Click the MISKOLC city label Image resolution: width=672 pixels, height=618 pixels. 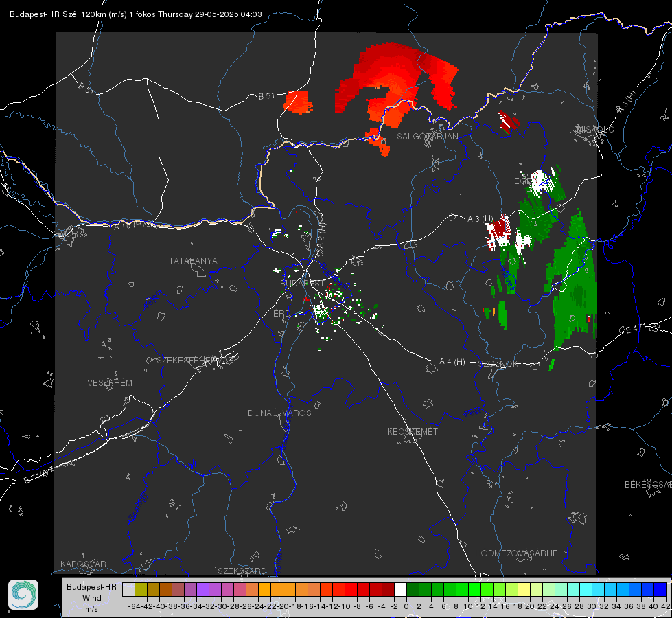coord(595,129)
